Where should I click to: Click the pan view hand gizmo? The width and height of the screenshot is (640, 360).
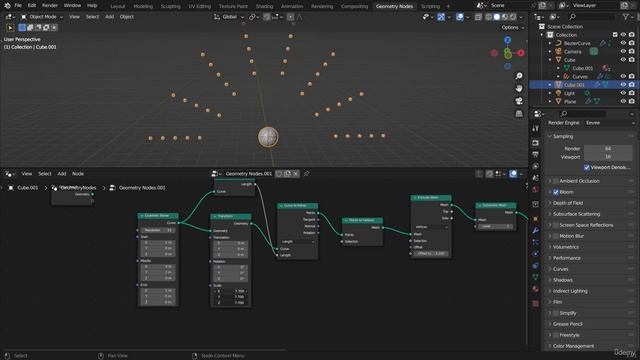coord(519,88)
